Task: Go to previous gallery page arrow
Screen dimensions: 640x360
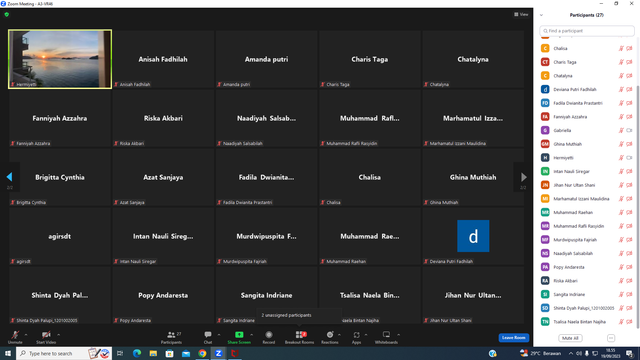Action: pos(9,177)
